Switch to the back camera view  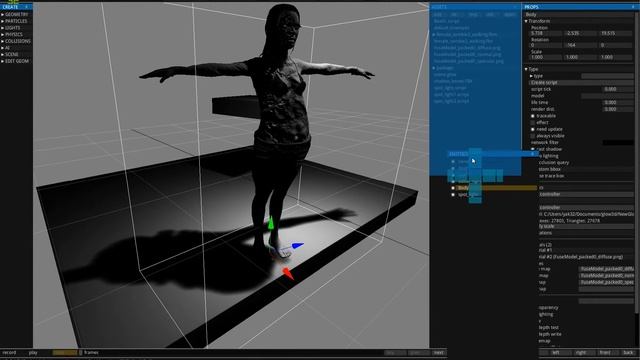628,352
